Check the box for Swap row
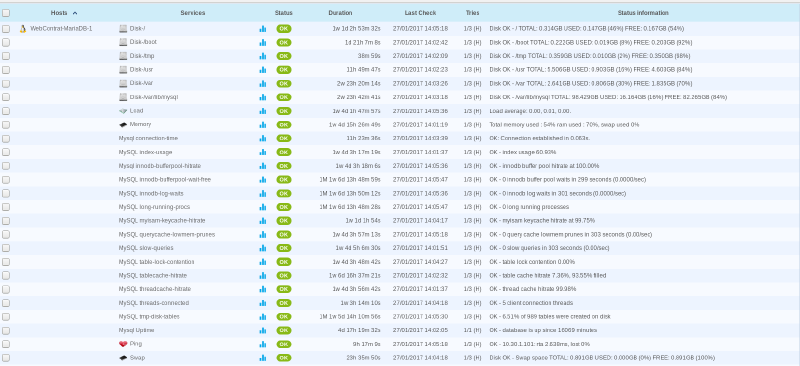 coord(6,358)
